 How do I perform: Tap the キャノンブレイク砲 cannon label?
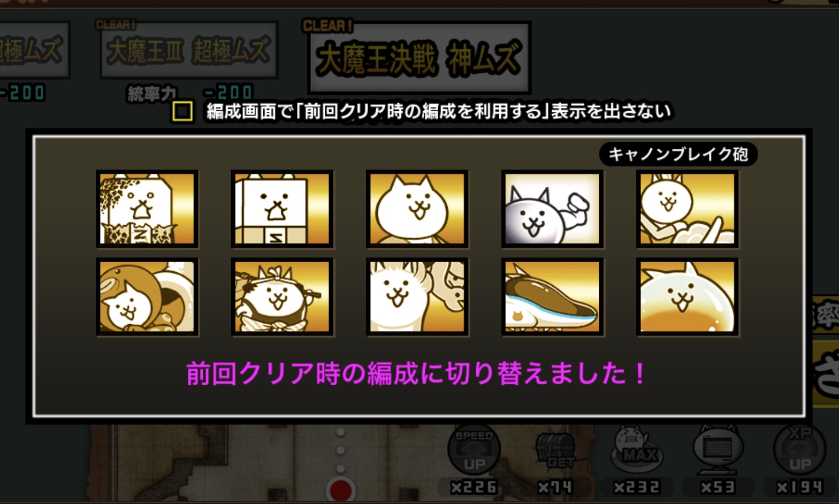[678, 154]
